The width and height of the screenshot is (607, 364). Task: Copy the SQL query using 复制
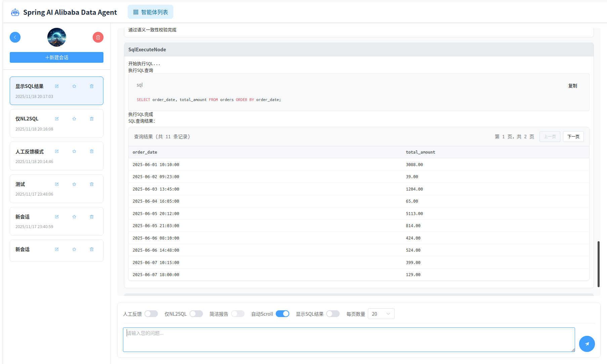point(573,86)
